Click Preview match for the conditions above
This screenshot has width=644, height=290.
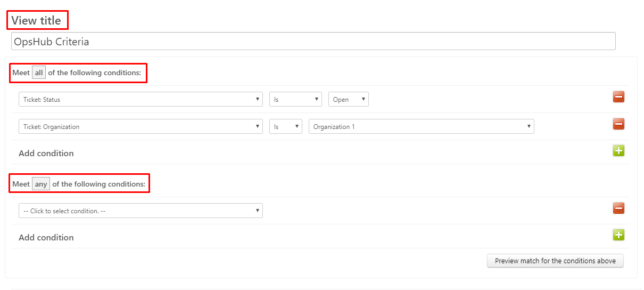(555, 261)
